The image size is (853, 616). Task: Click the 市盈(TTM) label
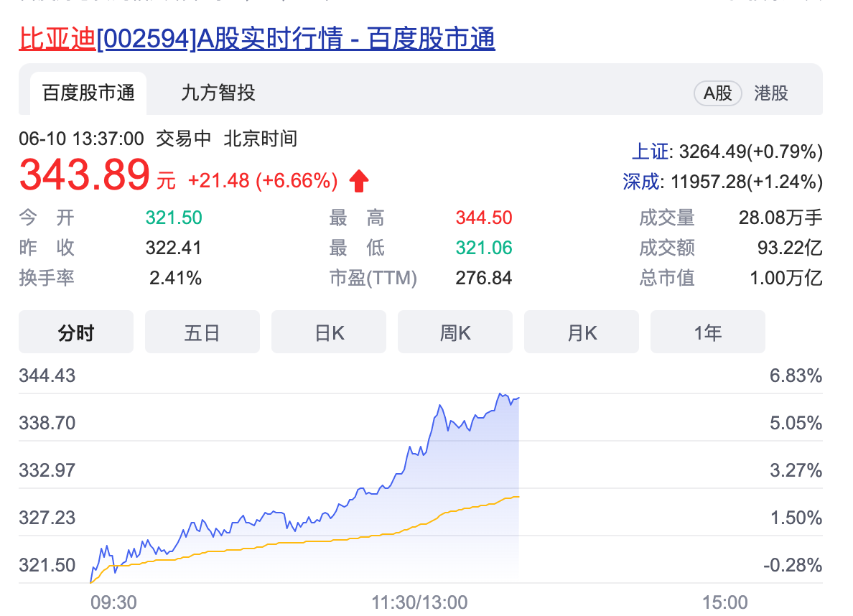click(x=373, y=278)
